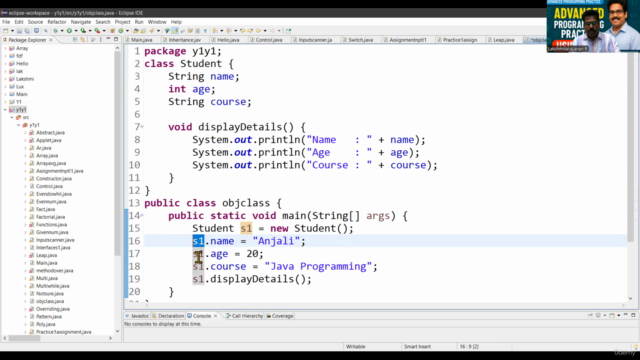Click the Open Type toolbar icon
Image resolution: width=640 pixels, height=360 pixels.
click(x=136, y=31)
